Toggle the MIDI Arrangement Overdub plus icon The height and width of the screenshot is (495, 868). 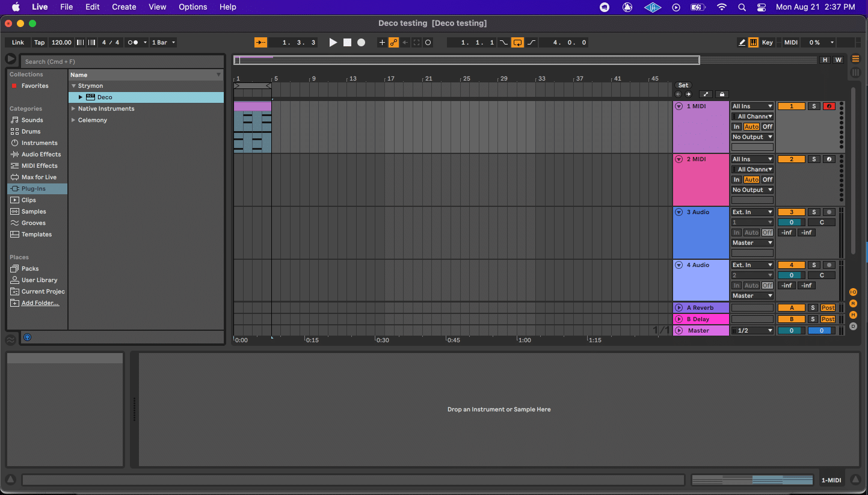pyautogui.click(x=382, y=42)
